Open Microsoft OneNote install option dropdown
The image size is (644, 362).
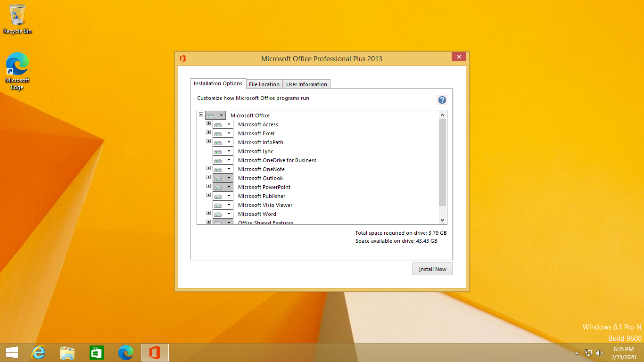click(x=223, y=169)
